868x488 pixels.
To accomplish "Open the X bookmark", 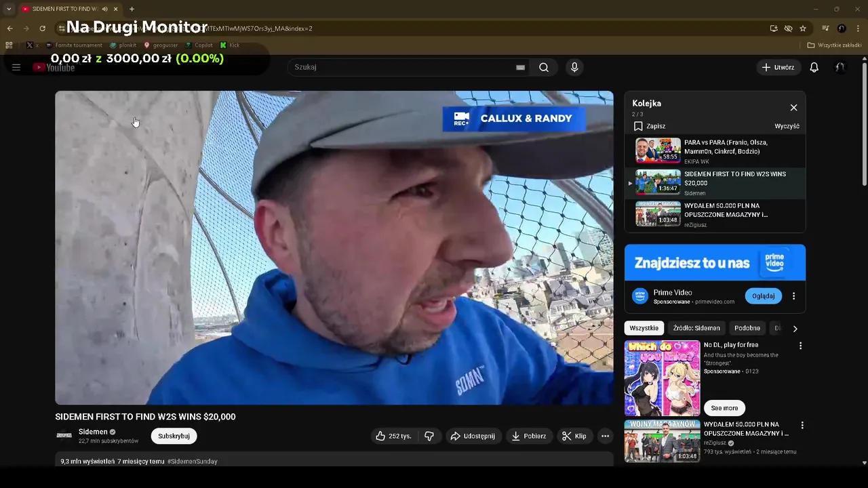I will pos(31,45).
